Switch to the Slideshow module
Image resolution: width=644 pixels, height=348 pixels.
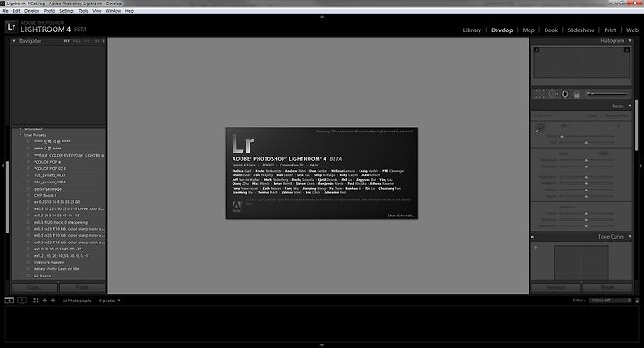(x=580, y=30)
